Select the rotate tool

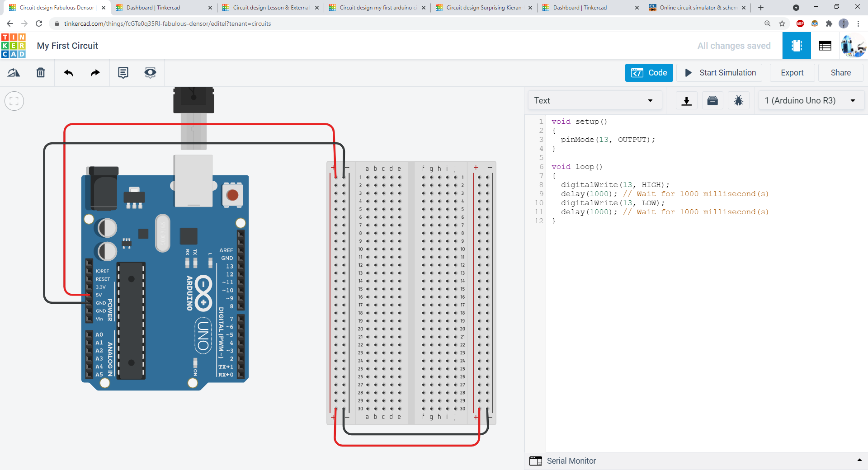tap(13, 72)
